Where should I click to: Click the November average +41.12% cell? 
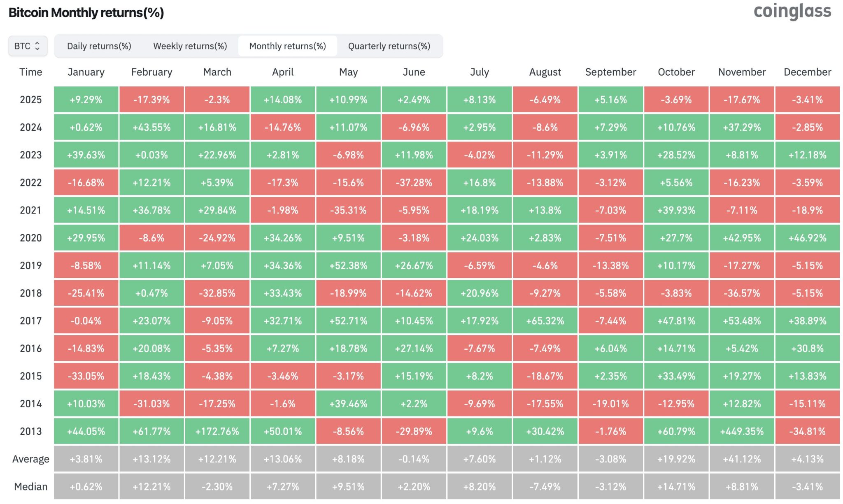coord(742,459)
